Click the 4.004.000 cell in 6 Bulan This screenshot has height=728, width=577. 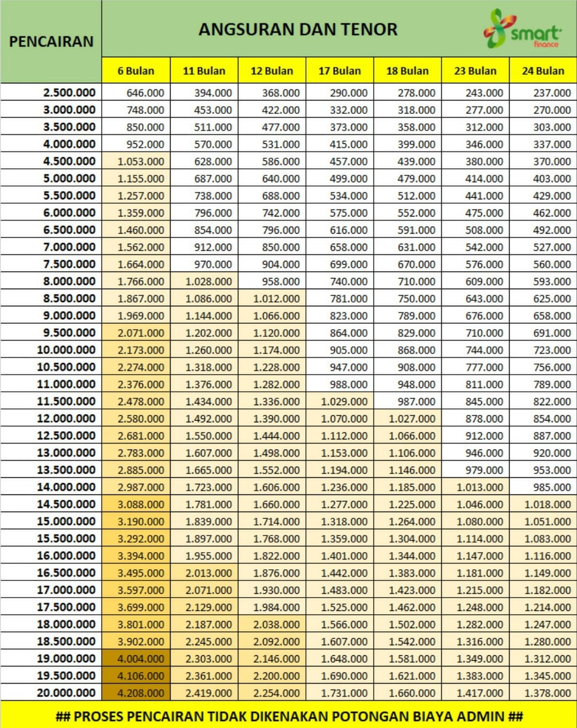point(136,659)
